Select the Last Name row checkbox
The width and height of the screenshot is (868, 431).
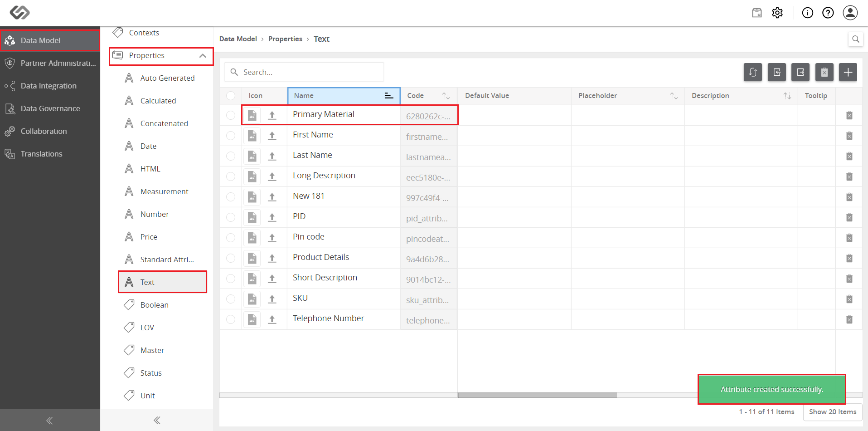coord(231,156)
